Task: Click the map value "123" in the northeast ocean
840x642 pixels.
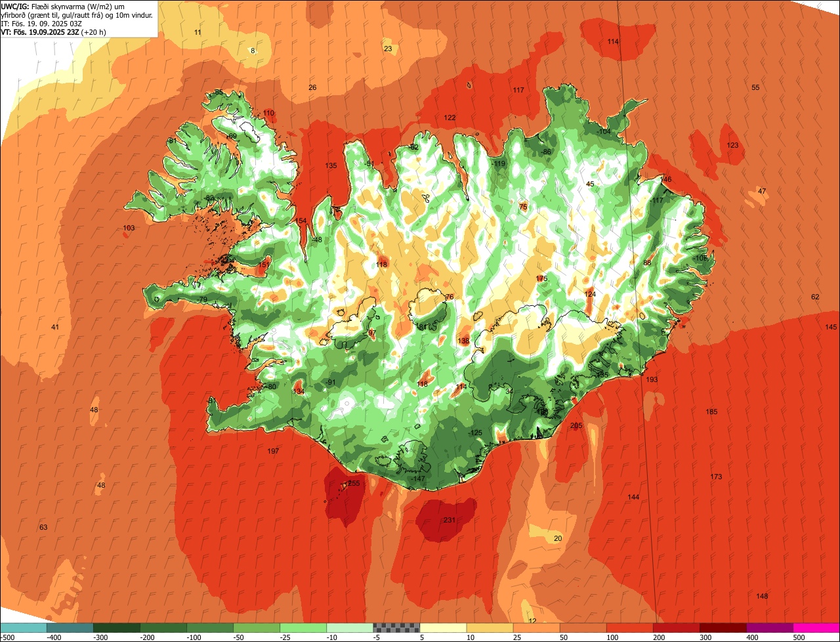Action: [x=733, y=145]
